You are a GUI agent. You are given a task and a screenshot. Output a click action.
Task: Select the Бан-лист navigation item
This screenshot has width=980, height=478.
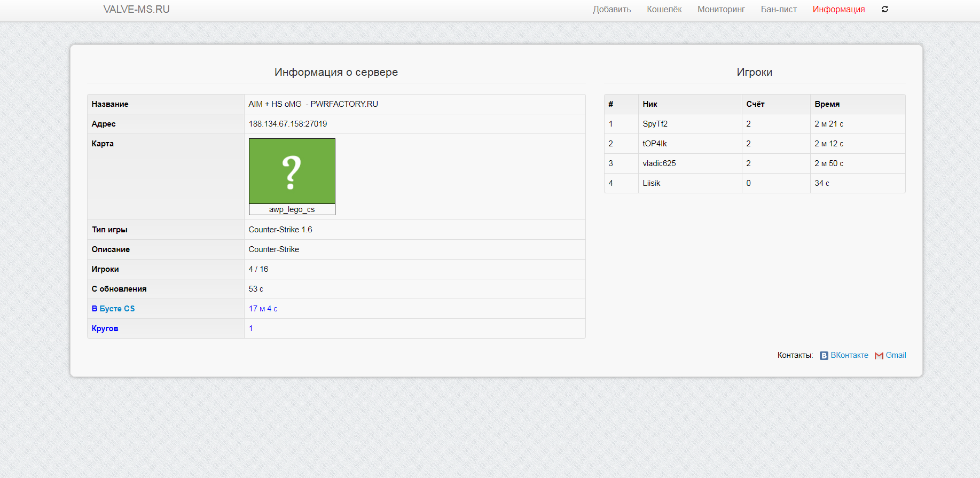coord(779,9)
